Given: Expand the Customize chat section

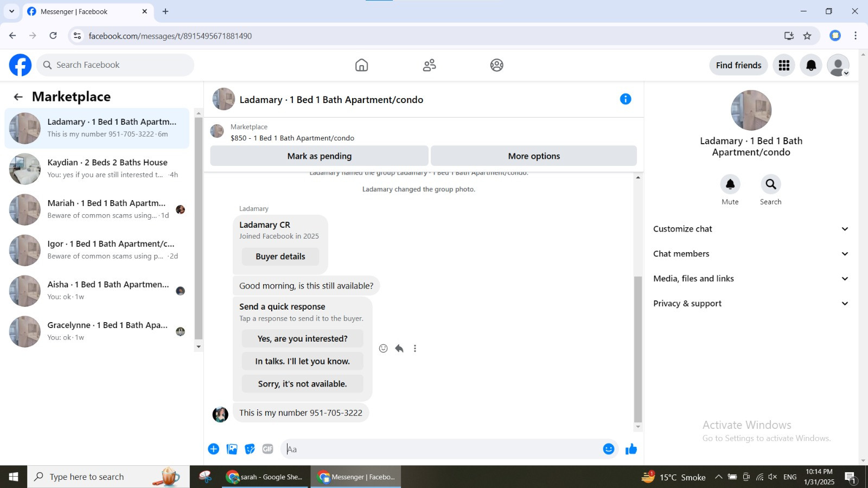Looking at the screenshot, I should [751, 229].
